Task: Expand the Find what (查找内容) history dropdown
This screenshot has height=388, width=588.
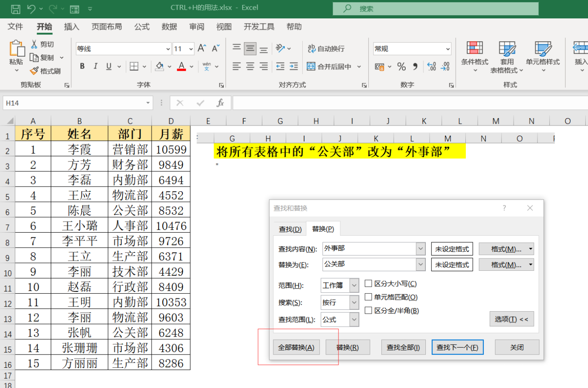Action: (x=421, y=249)
